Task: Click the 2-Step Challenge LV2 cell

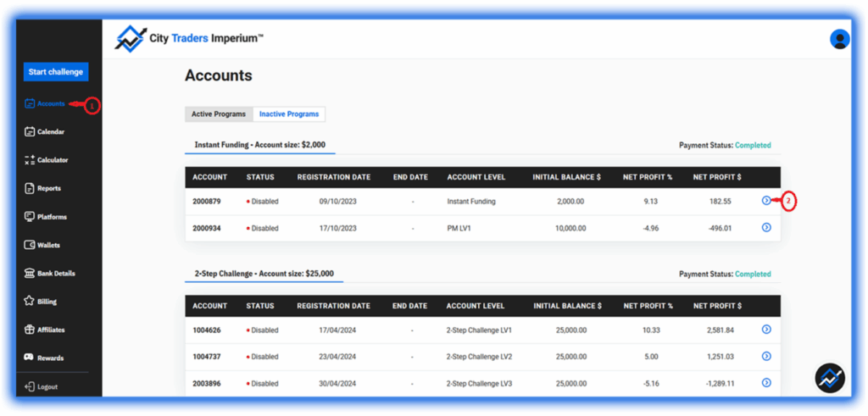Action: (x=480, y=357)
